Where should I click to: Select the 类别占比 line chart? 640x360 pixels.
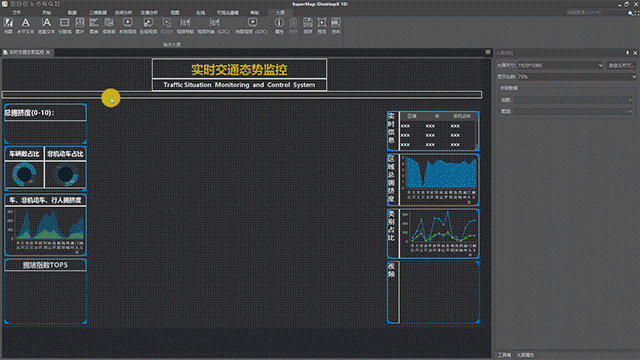tap(439, 233)
